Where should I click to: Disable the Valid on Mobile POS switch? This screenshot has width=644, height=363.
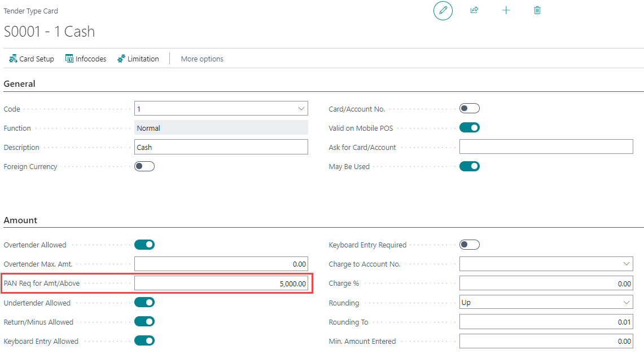click(470, 128)
